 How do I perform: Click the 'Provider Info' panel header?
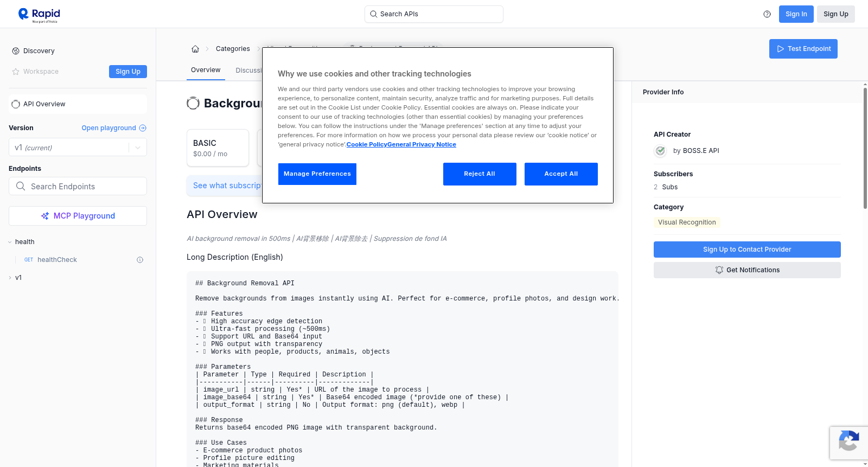tap(663, 92)
